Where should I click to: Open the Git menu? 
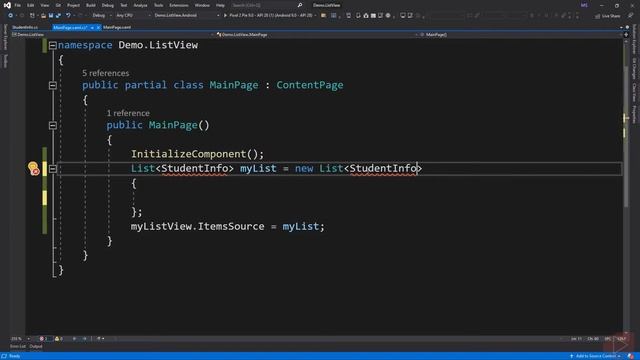coord(58,5)
